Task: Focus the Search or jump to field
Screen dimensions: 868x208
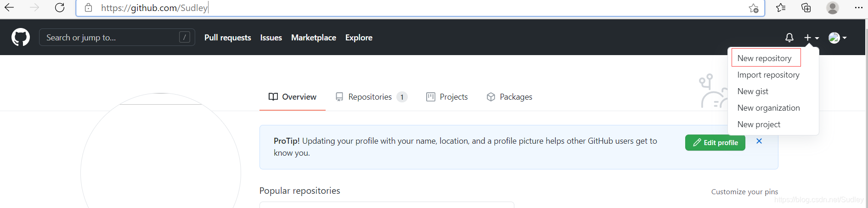Action: tap(110, 38)
